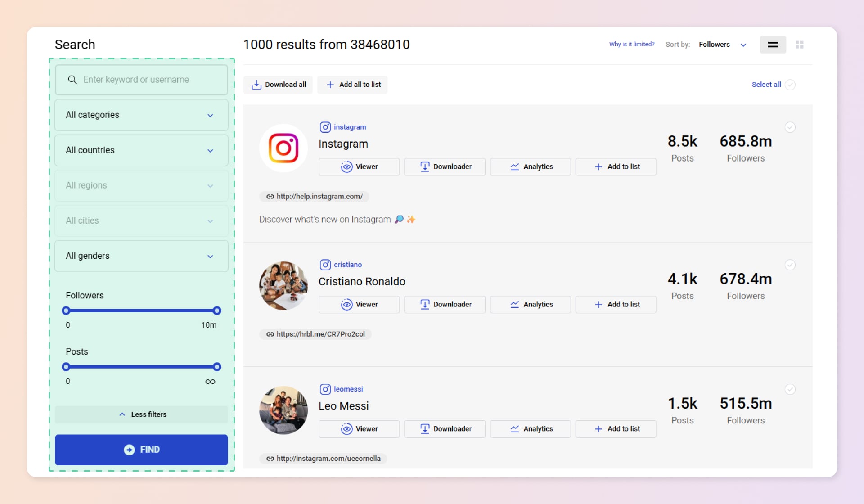Click the eye icon in Leo Messi's Viewer button

coord(346,429)
